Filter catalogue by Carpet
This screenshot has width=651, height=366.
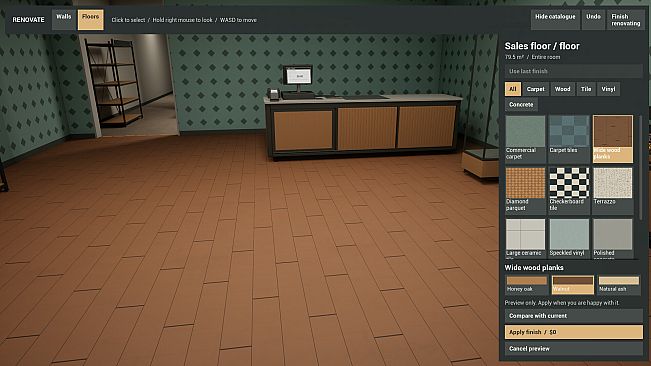tap(535, 89)
